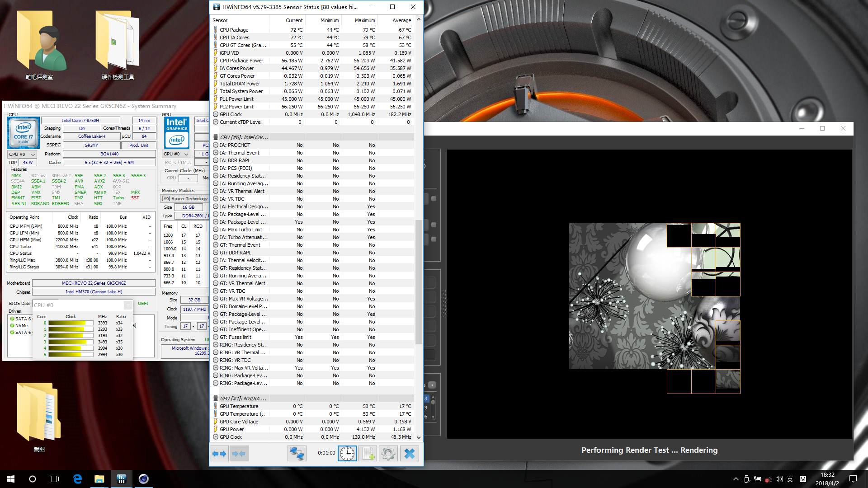This screenshot has width=868, height=488.
Task: Start sensor logging with the sheet icon
Action: [368, 453]
